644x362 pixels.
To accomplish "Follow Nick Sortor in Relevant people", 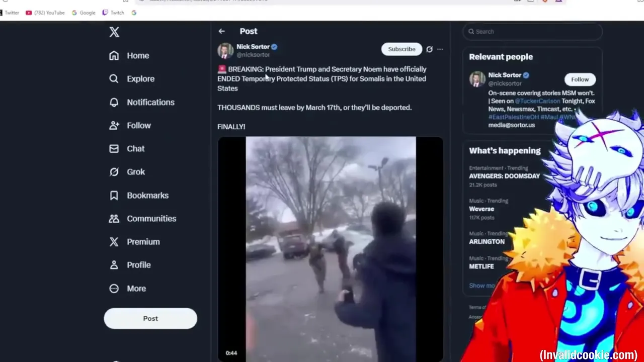I will point(580,79).
